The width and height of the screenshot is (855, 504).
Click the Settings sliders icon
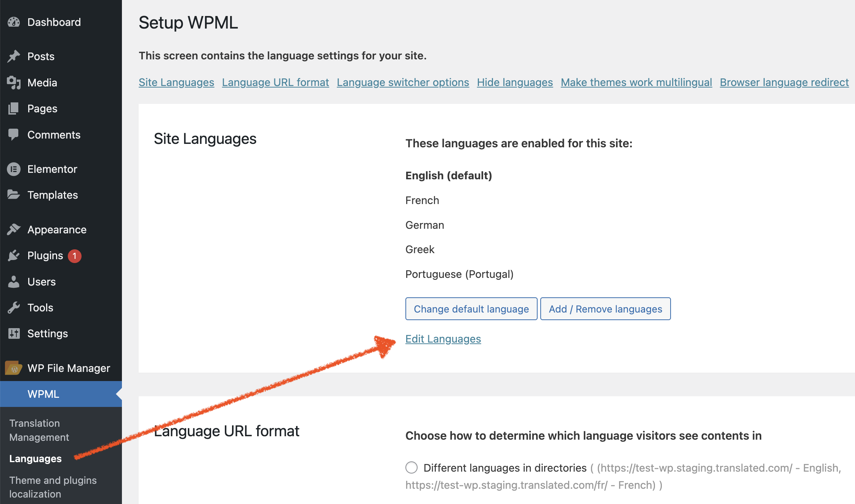[x=14, y=333]
